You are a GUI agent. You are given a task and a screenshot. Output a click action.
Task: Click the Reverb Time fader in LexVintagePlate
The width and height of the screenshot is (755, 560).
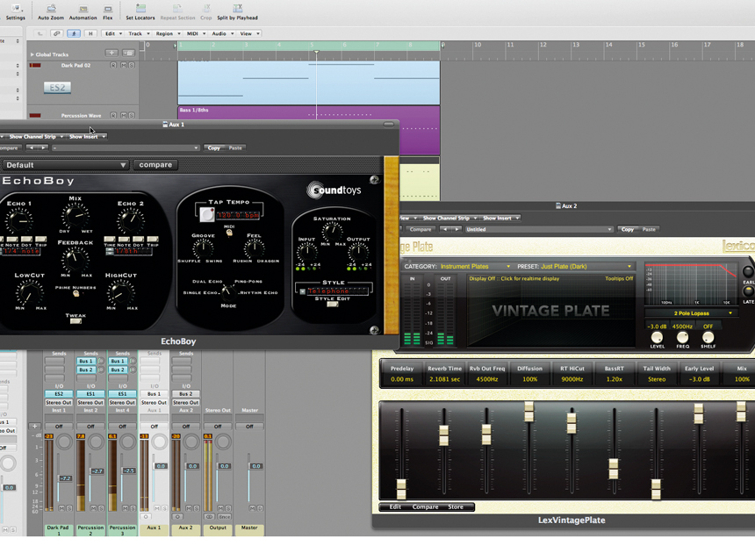444,434
